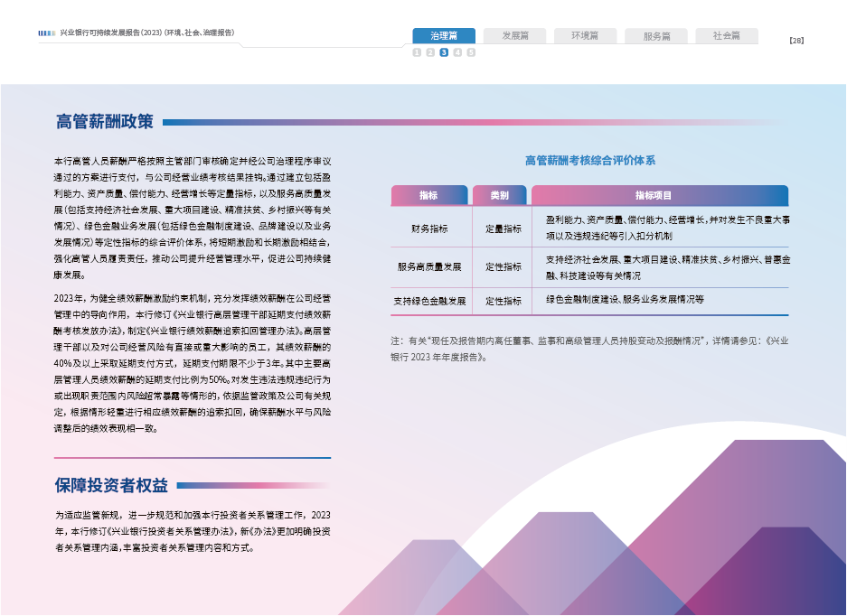Click the 类别 table column header
The height and width of the screenshot is (616, 847).
[x=499, y=195]
